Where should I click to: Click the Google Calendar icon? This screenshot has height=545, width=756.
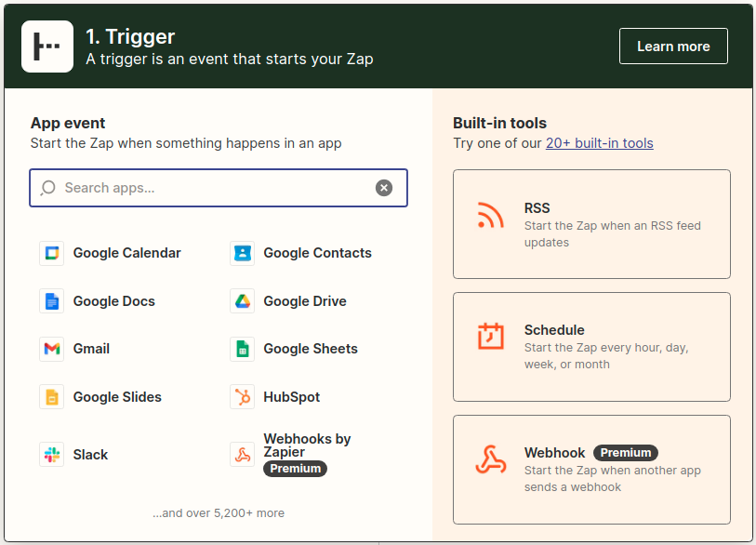[x=51, y=253]
